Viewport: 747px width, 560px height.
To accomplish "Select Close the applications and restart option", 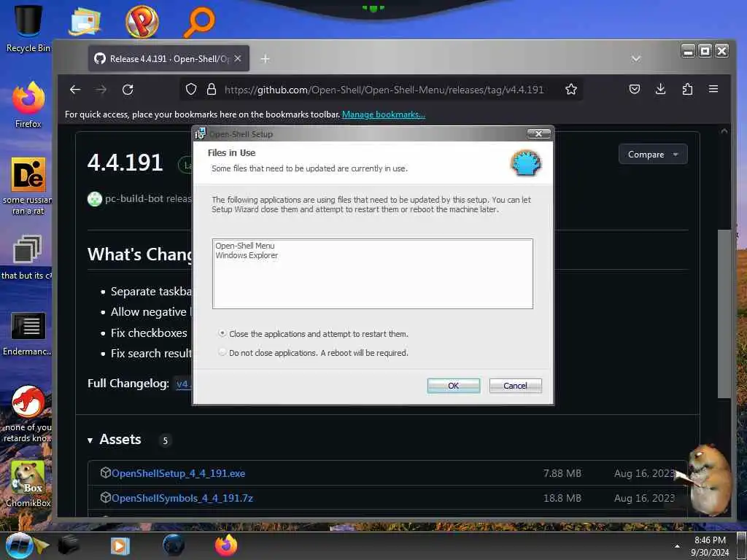I will pos(222,333).
